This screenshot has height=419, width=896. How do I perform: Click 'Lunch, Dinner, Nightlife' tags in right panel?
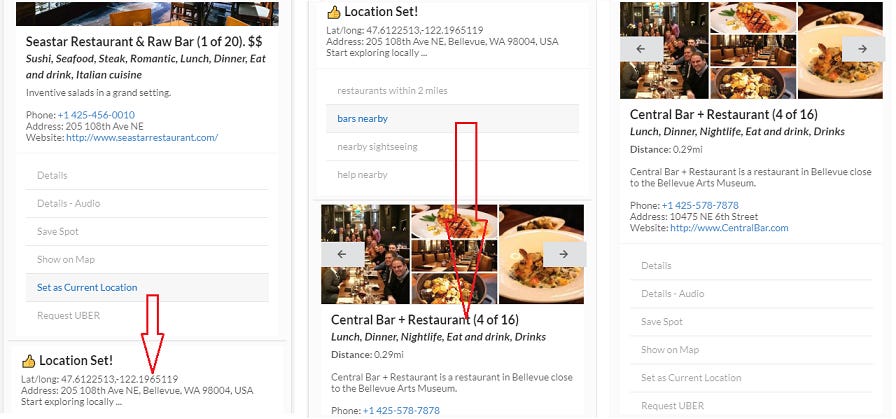737,131
